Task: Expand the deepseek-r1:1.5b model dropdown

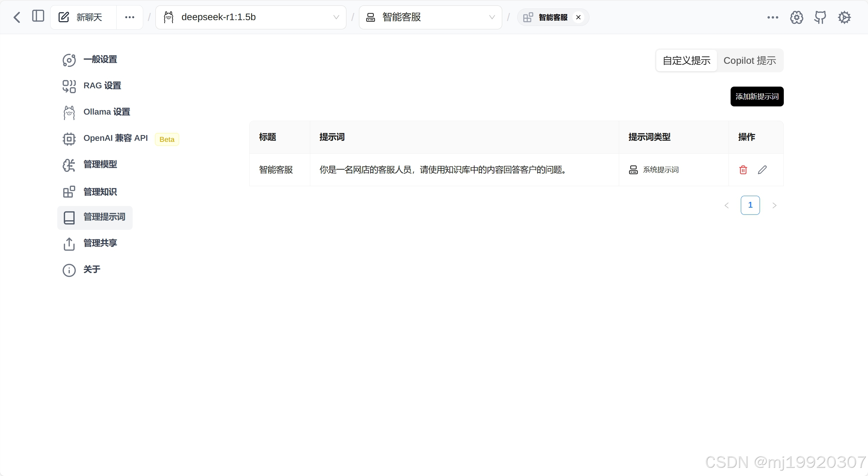Action: tap(251, 17)
